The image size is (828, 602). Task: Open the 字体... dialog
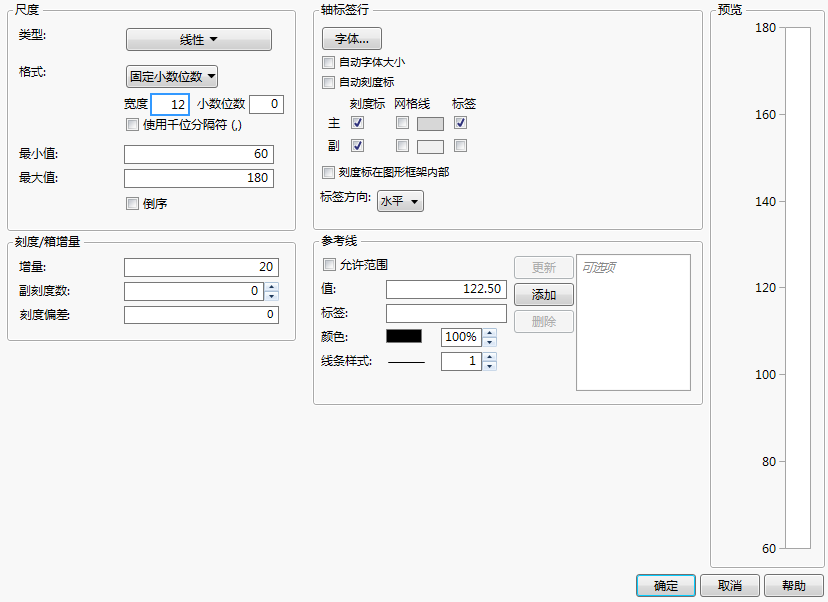[x=351, y=38]
